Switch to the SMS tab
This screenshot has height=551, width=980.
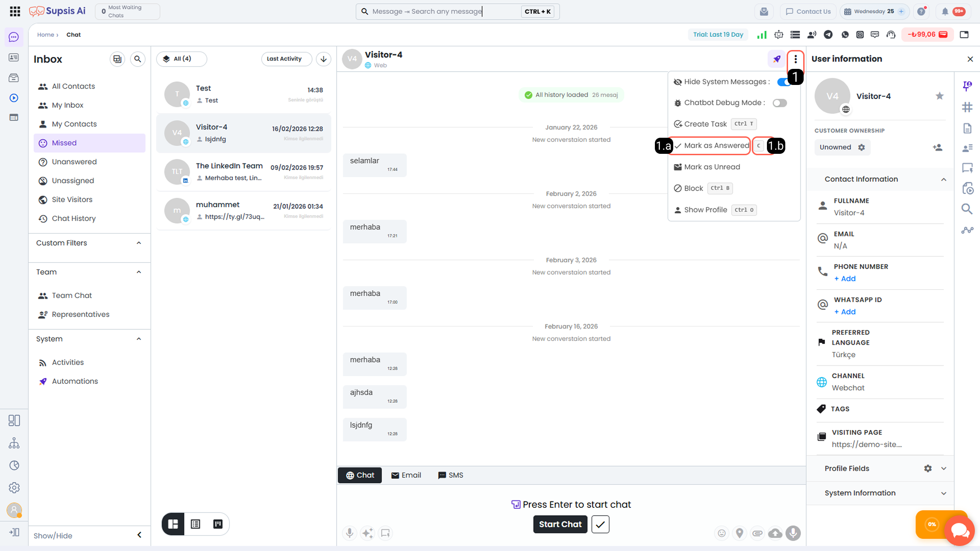[x=451, y=475]
